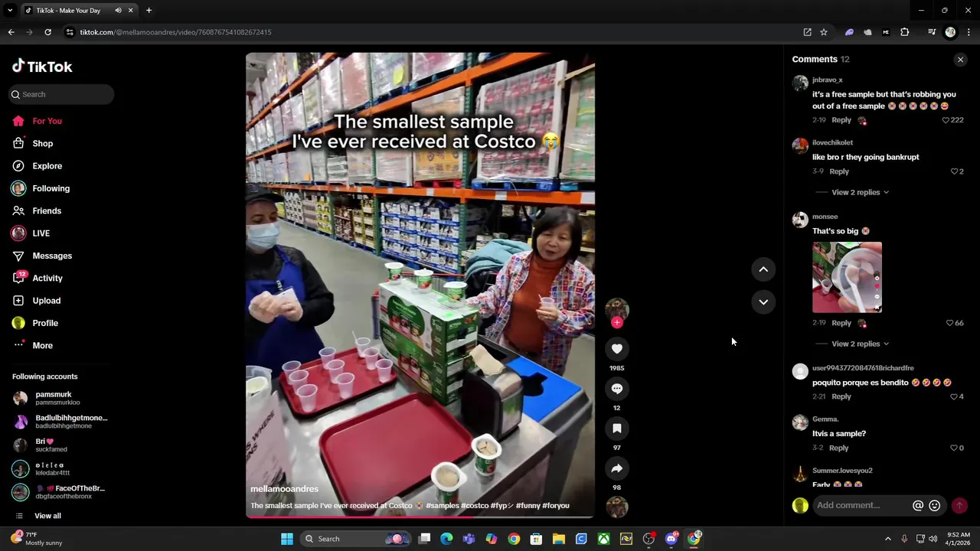
Task: Open the Windows Start menu
Action: (x=287, y=539)
